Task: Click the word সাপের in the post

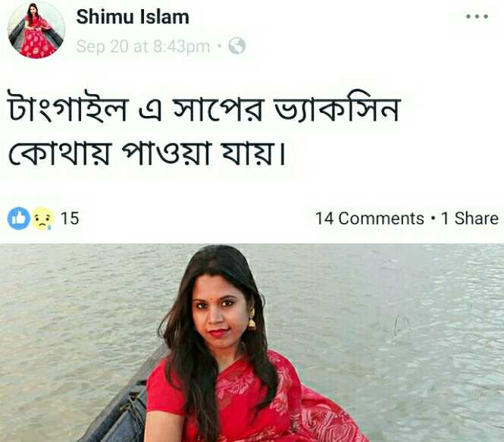Action: click(x=218, y=108)
